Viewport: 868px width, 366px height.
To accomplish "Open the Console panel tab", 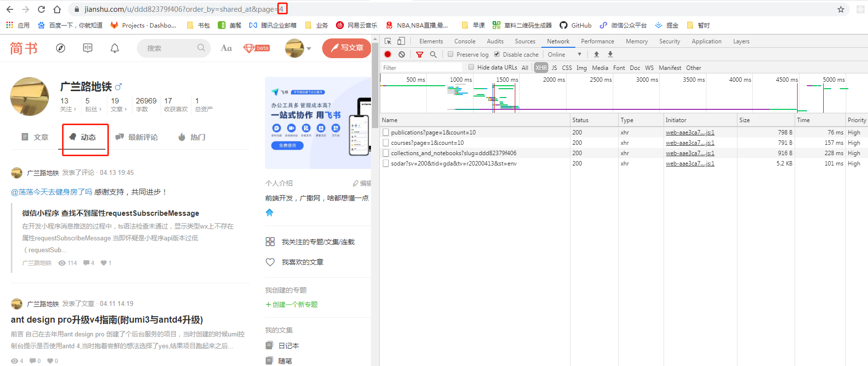I will tap(465, 41).
